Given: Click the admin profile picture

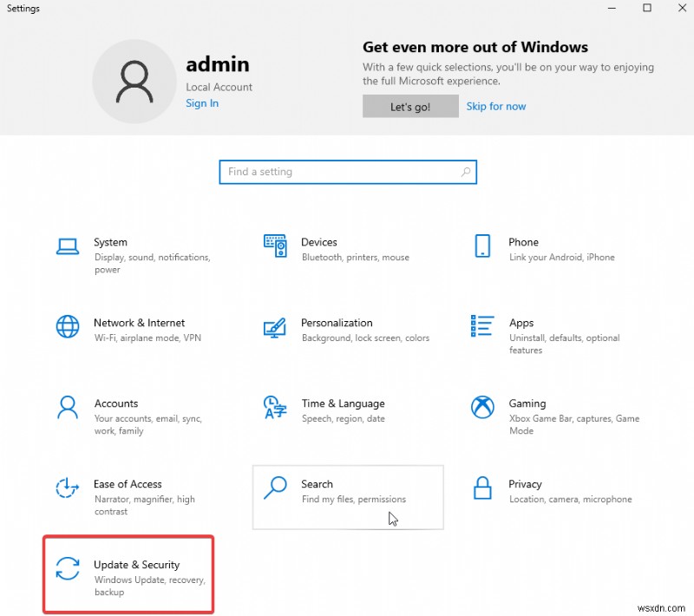Looking at the screenshot, I should (134, 81).
